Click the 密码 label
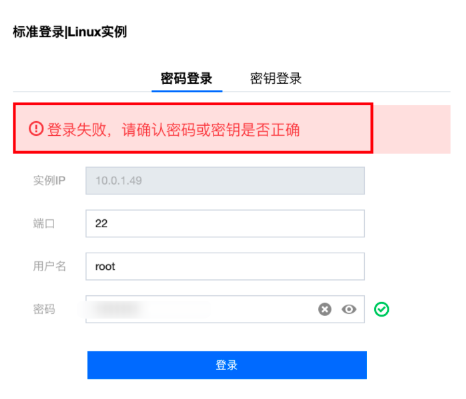This screenshot has width=466, height=399. (44, 309)
